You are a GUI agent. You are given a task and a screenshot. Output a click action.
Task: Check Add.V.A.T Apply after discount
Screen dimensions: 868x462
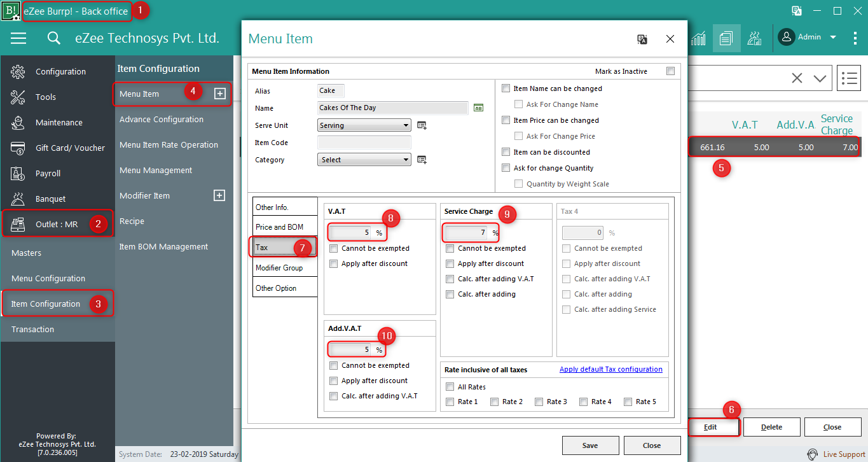tap(333, 381)
